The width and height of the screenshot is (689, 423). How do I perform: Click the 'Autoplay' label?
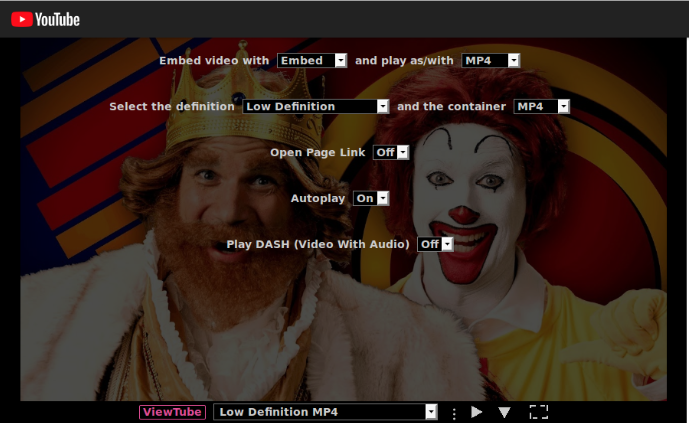pyautogui.click(x=318, y=199)
